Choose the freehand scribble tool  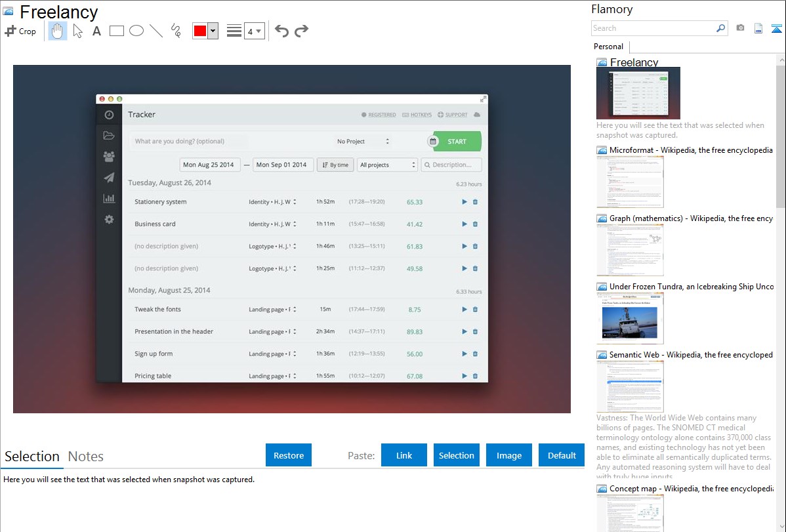(175, 31)
